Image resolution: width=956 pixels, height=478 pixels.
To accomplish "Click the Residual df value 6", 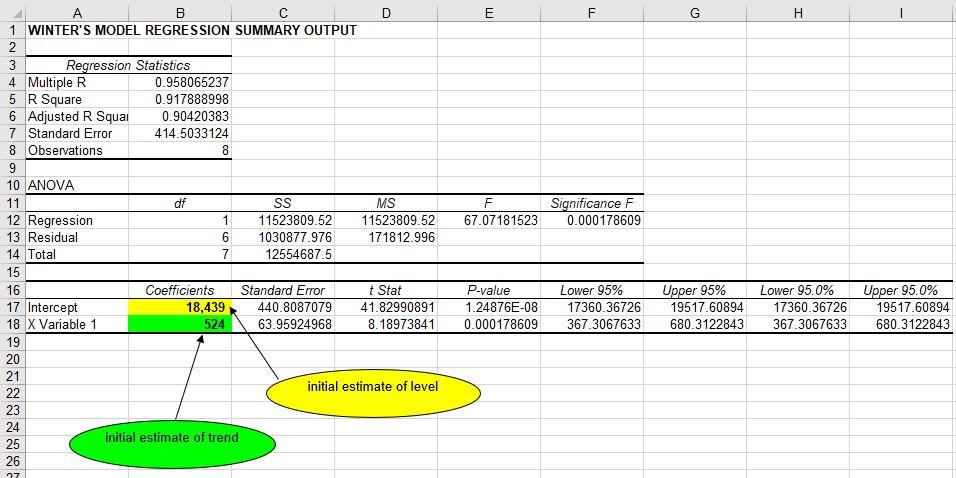I will tap(180, 238).
